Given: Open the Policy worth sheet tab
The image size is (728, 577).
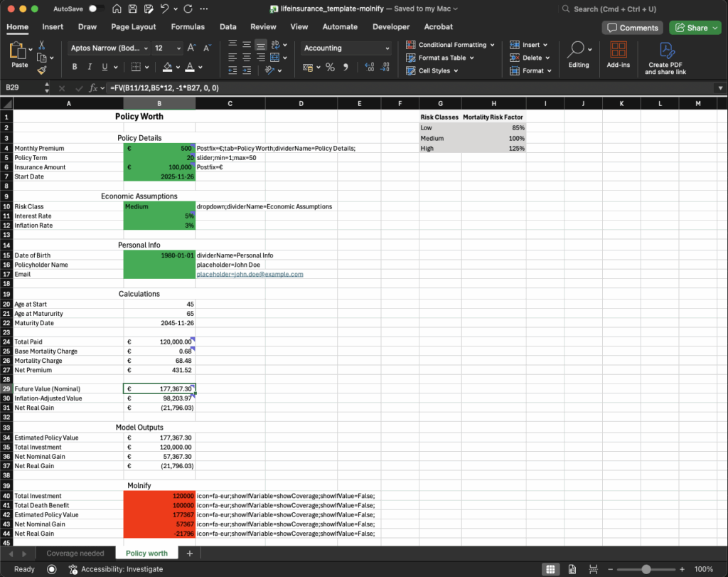Looking at the screenshot, I should pyautogui.click(x=146, y=553).
